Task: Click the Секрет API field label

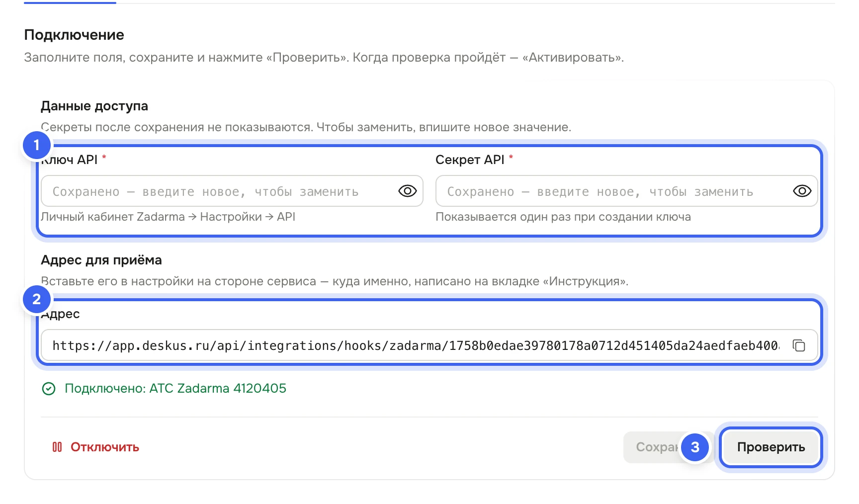Action: point(470,160)
